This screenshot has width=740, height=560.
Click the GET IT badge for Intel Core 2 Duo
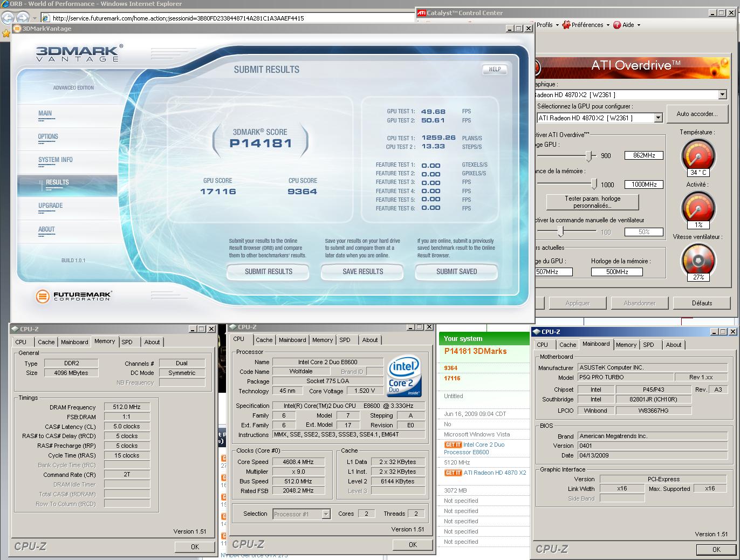453,445
